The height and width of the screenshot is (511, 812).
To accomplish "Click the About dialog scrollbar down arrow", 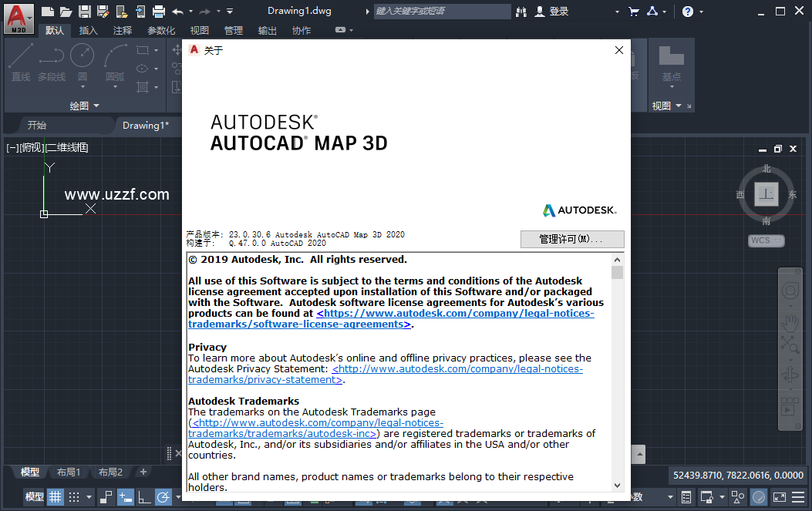I will [617, 486].
